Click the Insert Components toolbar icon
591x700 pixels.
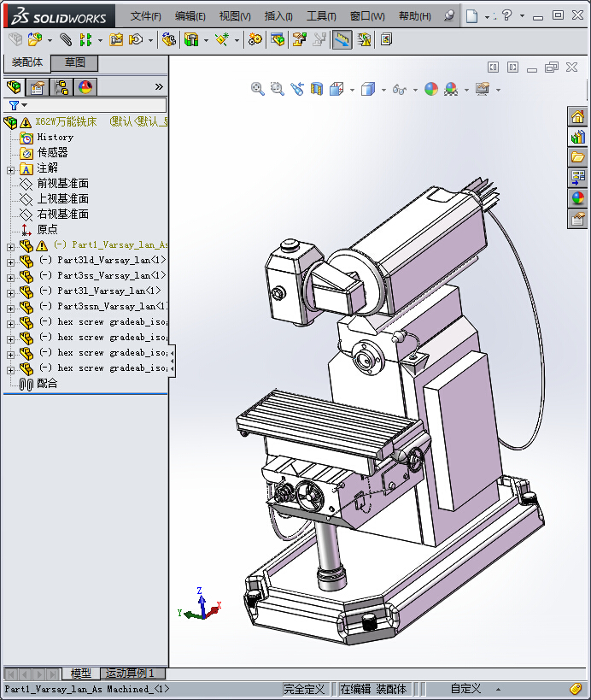[x=35, y=39]
